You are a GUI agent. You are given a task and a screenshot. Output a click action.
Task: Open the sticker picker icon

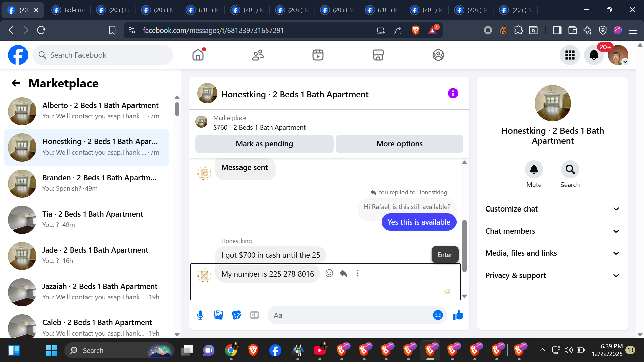[236, 315]
